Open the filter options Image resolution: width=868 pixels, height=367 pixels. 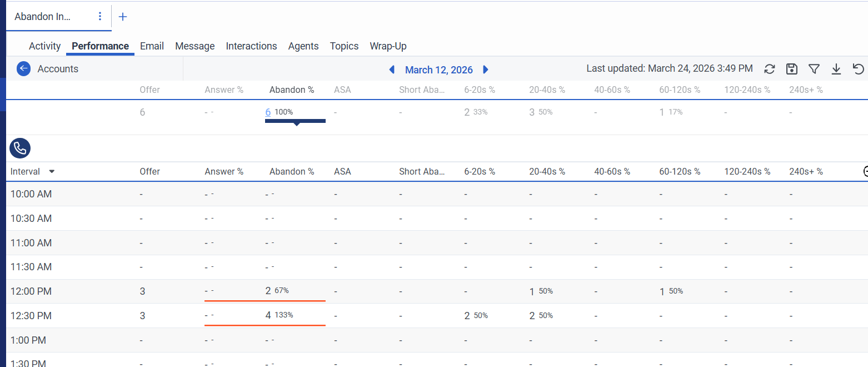(x=814, y=69)
